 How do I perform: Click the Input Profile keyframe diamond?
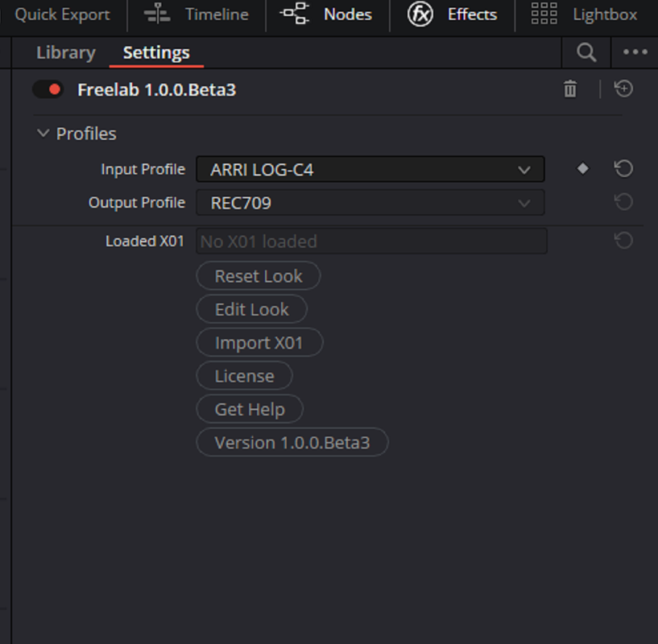(582, 169)
